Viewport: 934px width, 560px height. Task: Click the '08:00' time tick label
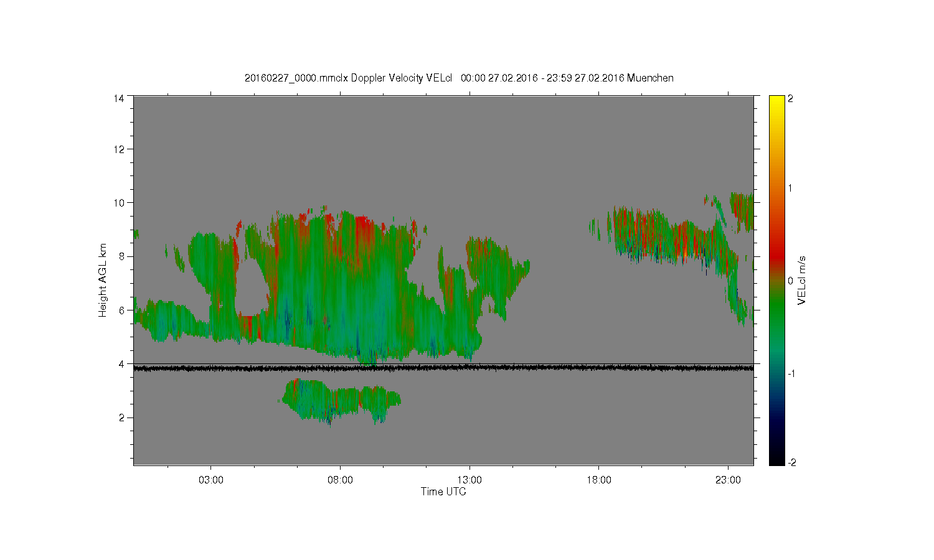coord(340,480)
